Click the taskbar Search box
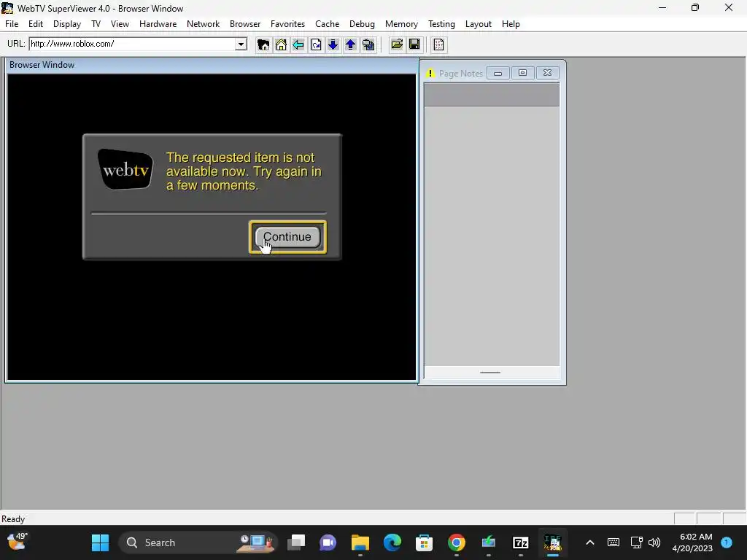Viewport: 747px width, 560px height. coord(198,542)
